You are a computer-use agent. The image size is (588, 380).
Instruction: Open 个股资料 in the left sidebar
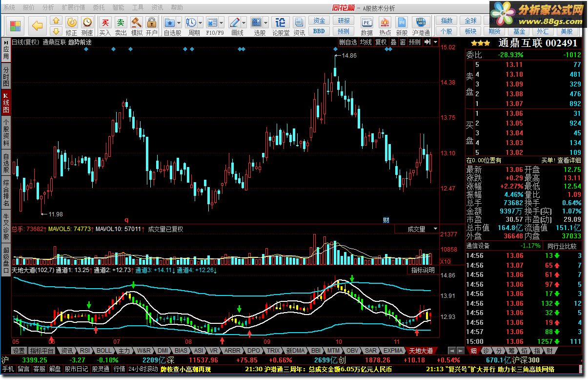point(6,132)
